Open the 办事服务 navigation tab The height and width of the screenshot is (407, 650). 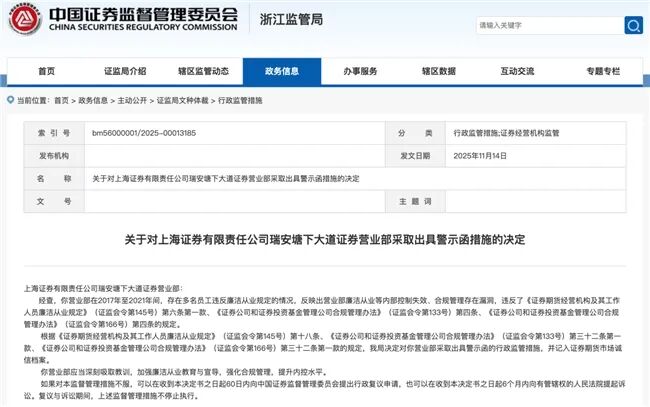click(x=360, y=71)
